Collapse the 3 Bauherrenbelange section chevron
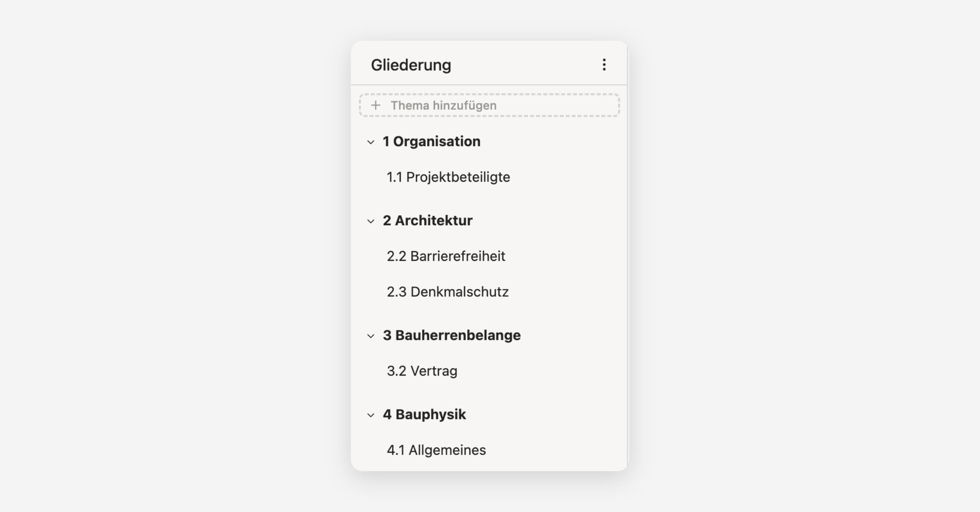 pyautogui.click(x=371, y=336)
